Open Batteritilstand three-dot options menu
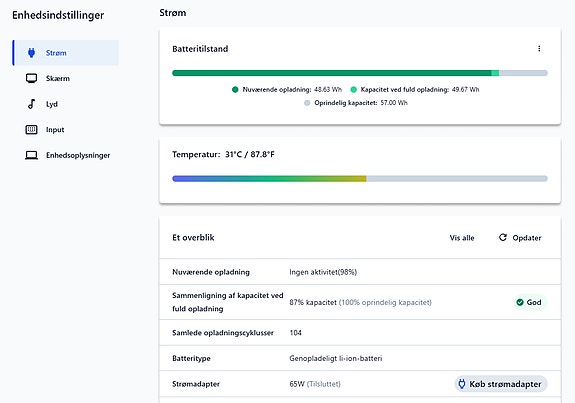This screenshot has height=403, width=575. coord(539,48)
